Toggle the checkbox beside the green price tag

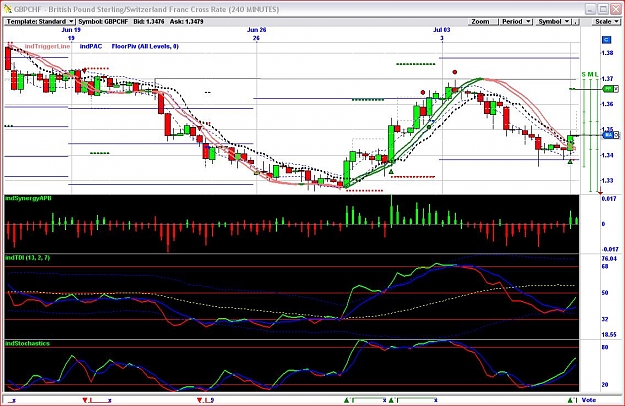[617, 89]
